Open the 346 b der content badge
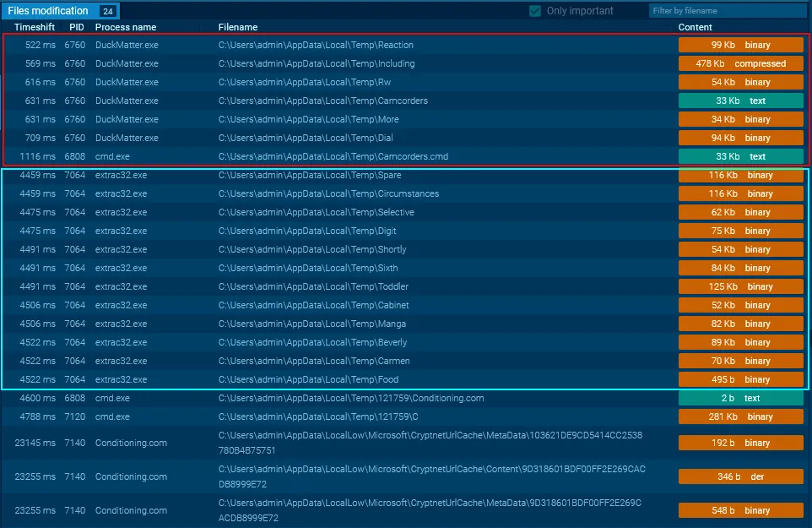The width and height of the screenshot is (812, 528). pyautogui.click(x=740, y=476)
